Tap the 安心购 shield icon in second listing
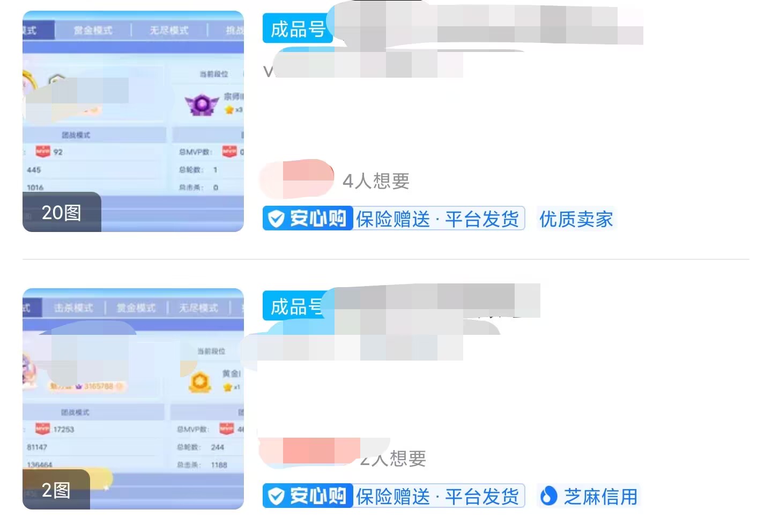The height and width of the screenshot is (532, 772). click(276, 496)
